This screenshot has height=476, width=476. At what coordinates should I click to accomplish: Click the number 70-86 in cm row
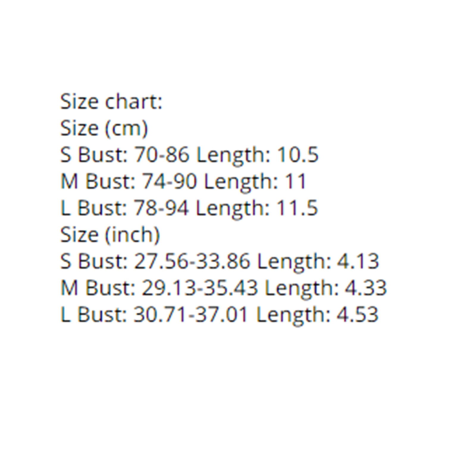click(x=162, y=155)
